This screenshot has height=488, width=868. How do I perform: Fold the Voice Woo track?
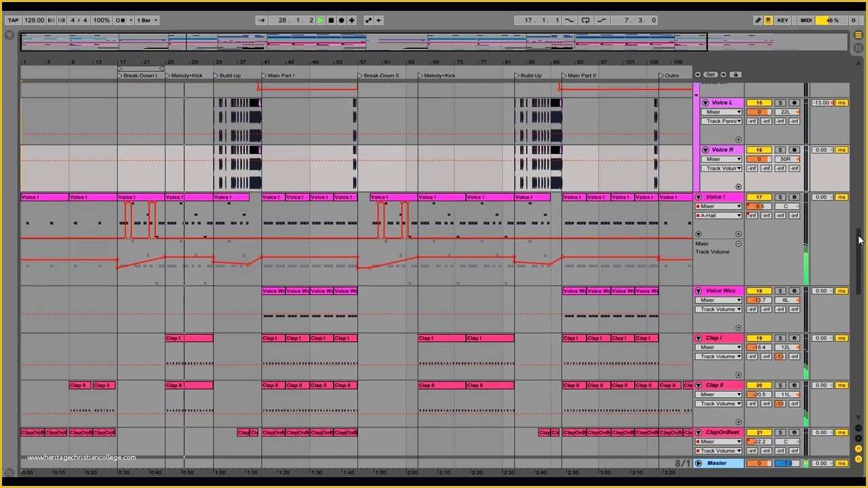pos(698,291)
